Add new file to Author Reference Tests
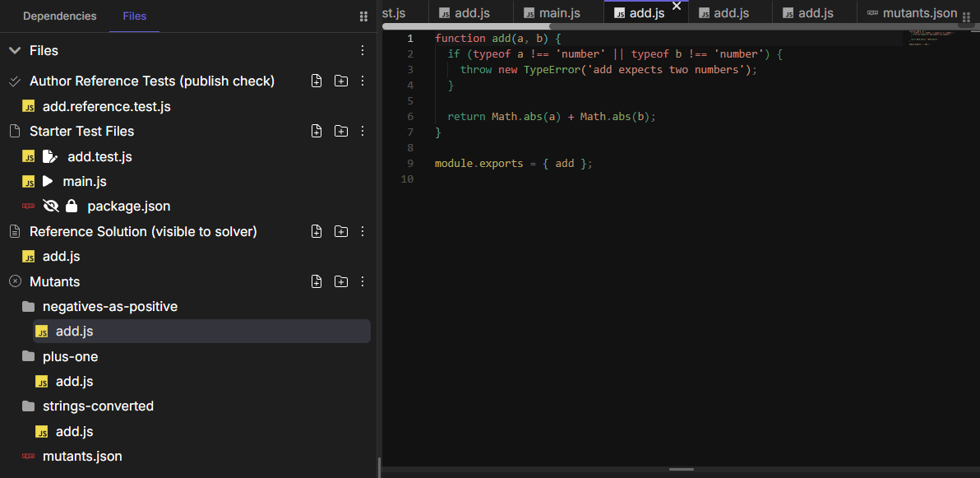The width and height of the screenshot is (980, 478). pos(317,81)
